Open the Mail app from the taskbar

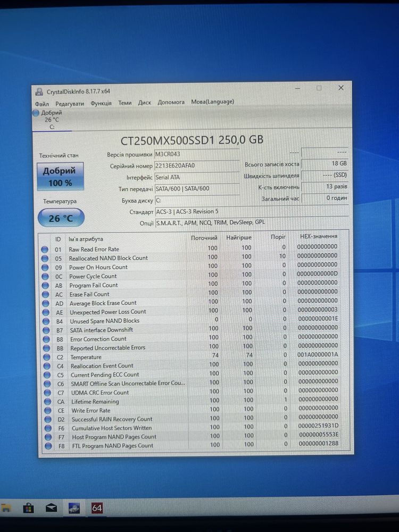pyautogui.click(x=51, y=508)
